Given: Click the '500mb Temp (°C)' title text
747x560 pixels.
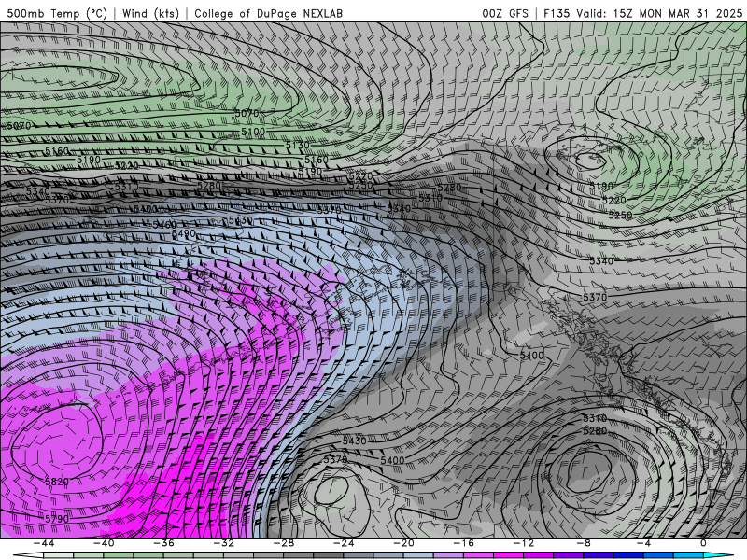Looking at the screenshot, I should [57, 13].
